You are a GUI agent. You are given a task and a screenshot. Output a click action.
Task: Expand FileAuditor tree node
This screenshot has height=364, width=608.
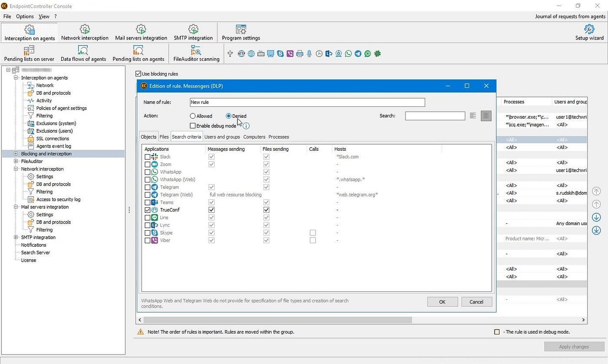tap(16, 161)
